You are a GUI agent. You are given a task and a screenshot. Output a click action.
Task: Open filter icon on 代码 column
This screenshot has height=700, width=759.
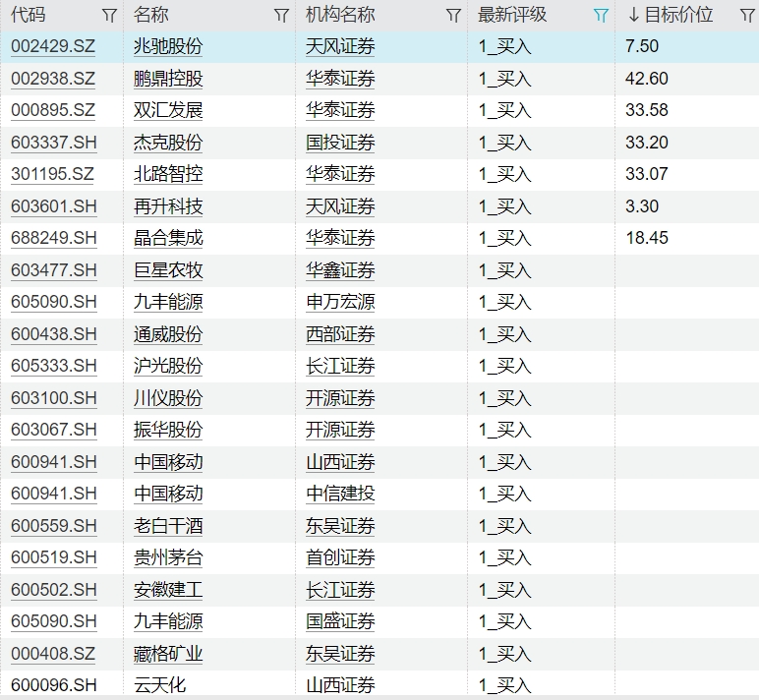109,16
